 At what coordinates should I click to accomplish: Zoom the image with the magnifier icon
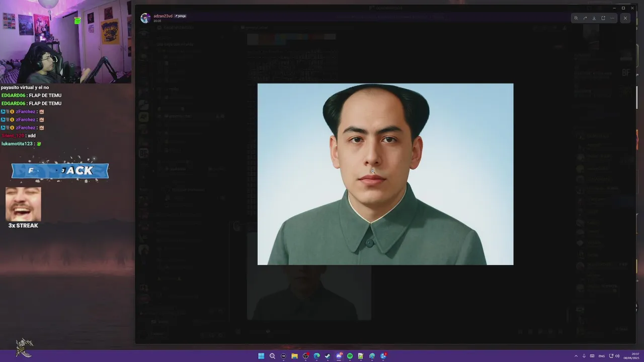coord(576,18)
